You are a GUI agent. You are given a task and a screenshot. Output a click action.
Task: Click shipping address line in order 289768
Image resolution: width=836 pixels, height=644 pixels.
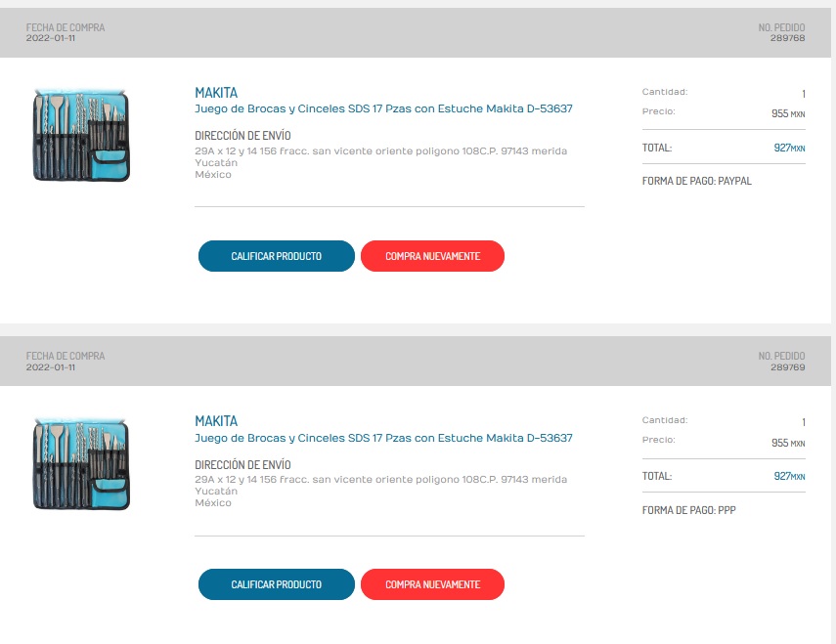(x=380, y=151)
